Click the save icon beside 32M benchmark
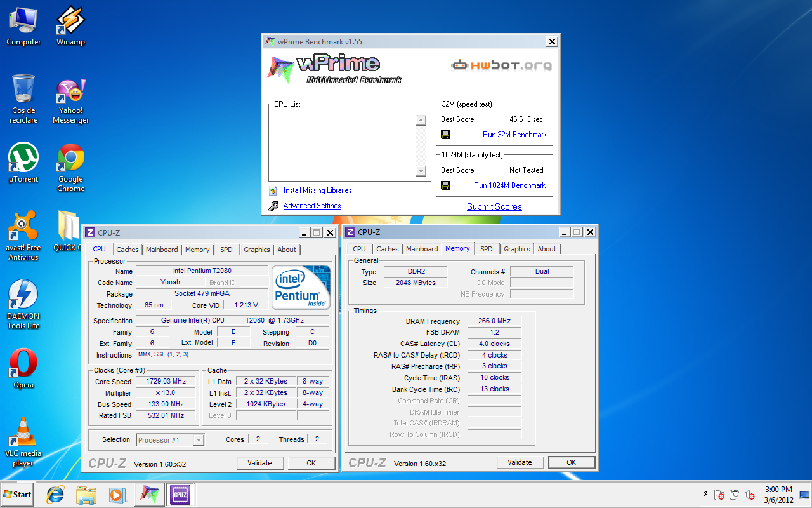This screenshot has width=812, height=508. point(445,135)
